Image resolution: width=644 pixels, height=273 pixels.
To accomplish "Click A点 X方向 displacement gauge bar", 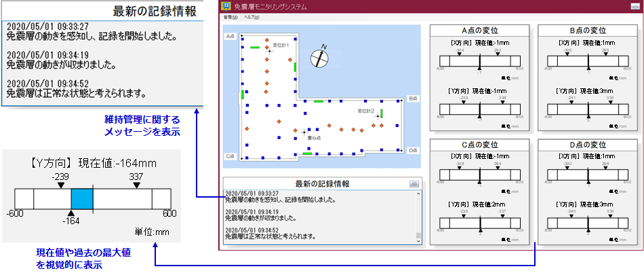I will coord(479,62).
